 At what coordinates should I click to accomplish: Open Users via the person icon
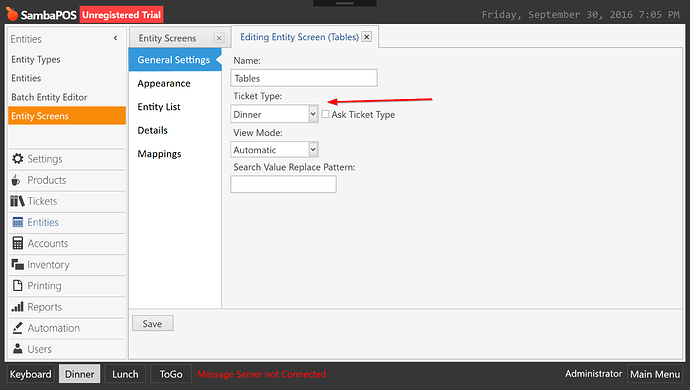[18, 349]
